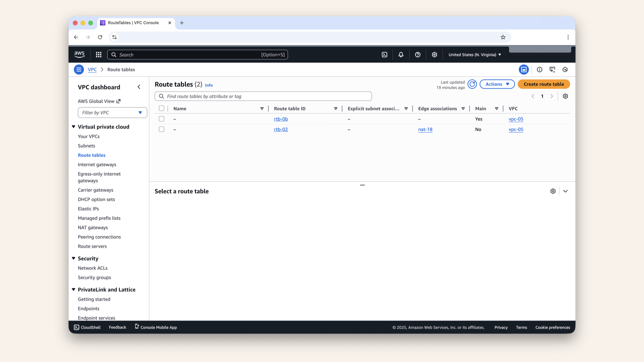This screenshot has width=644, height=362.
Task: Open table preferences gear icon
Action: point(565,96)
